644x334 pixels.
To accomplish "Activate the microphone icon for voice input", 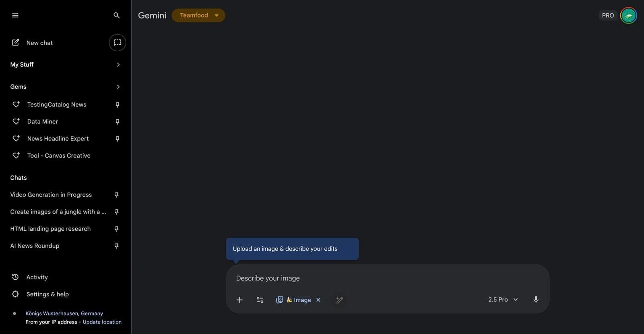I will 536,299.
